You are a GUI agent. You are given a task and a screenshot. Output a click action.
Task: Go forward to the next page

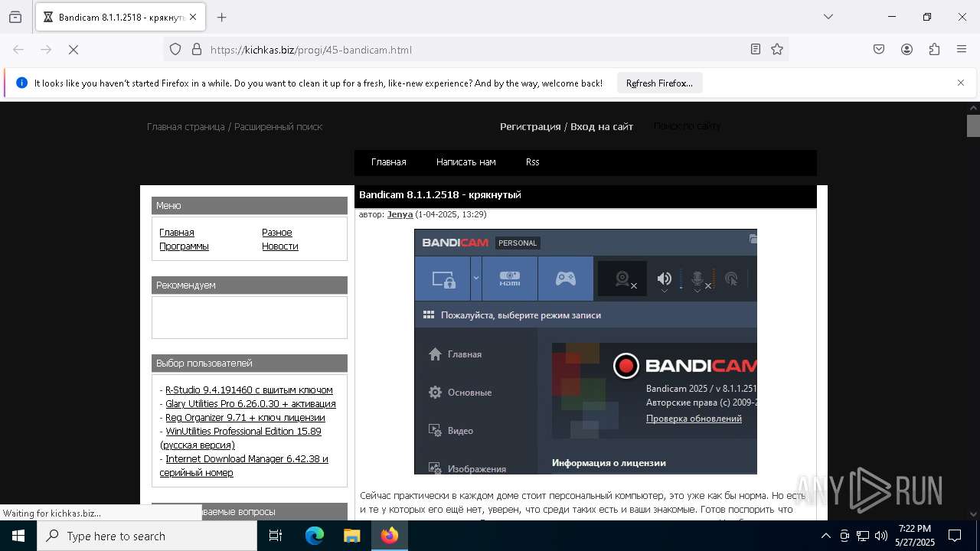46,50
